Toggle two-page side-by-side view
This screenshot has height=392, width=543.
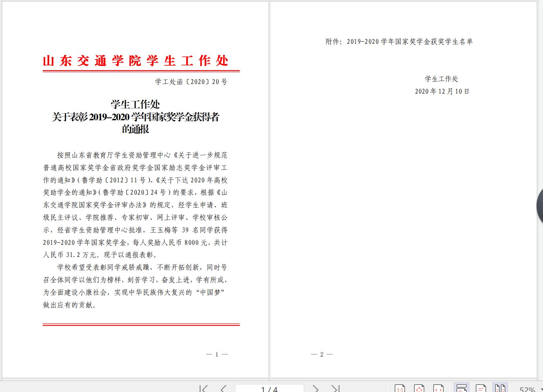[500, 388]
